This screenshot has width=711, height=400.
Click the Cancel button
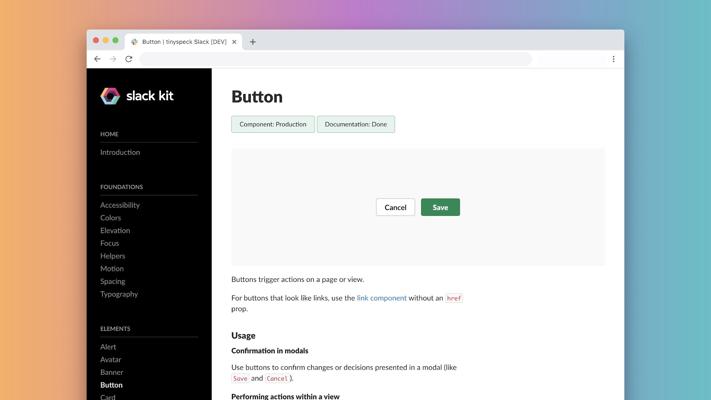click(x=395, y=207)
